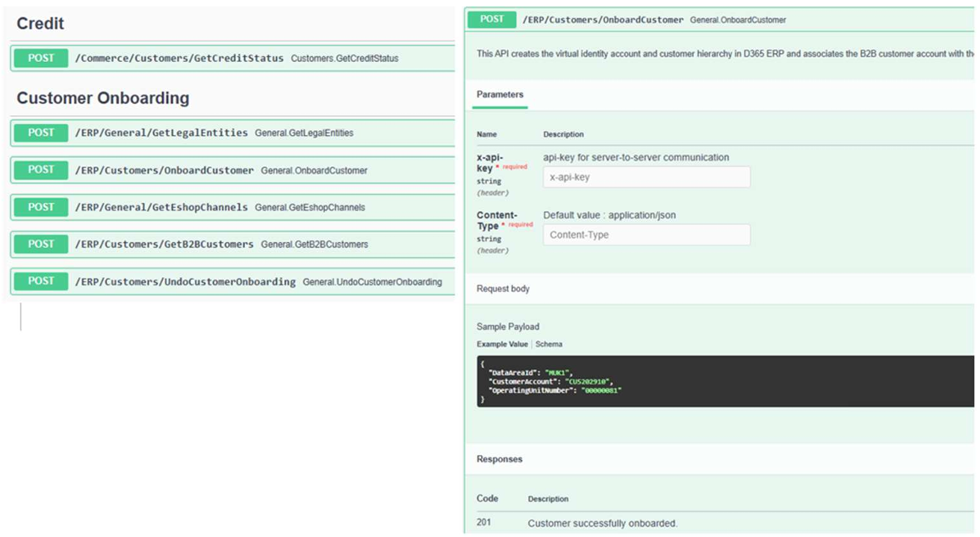Expand the GetCreditStatus POST endpoint row
This screenshot has height=537, width=980.
pos(232,58)
